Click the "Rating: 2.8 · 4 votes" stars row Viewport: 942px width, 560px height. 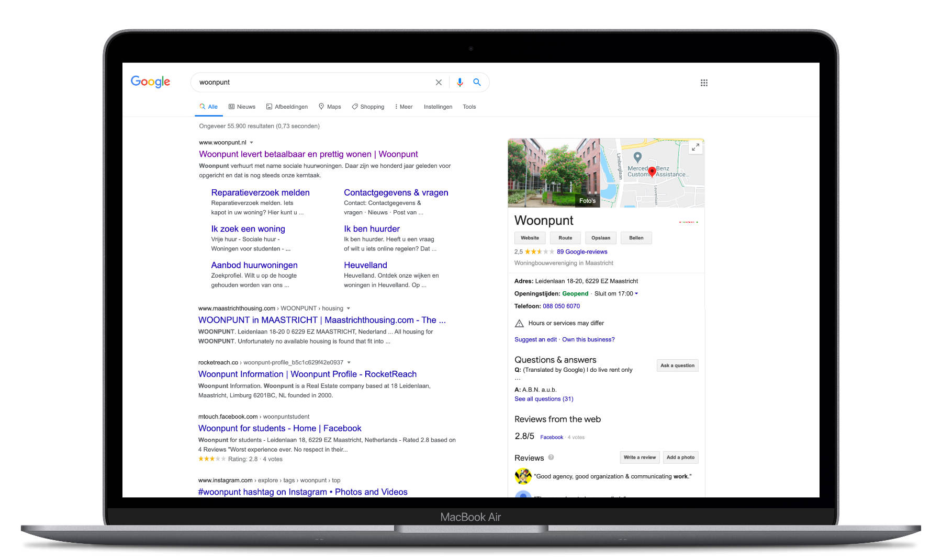[x=240, y=459]
